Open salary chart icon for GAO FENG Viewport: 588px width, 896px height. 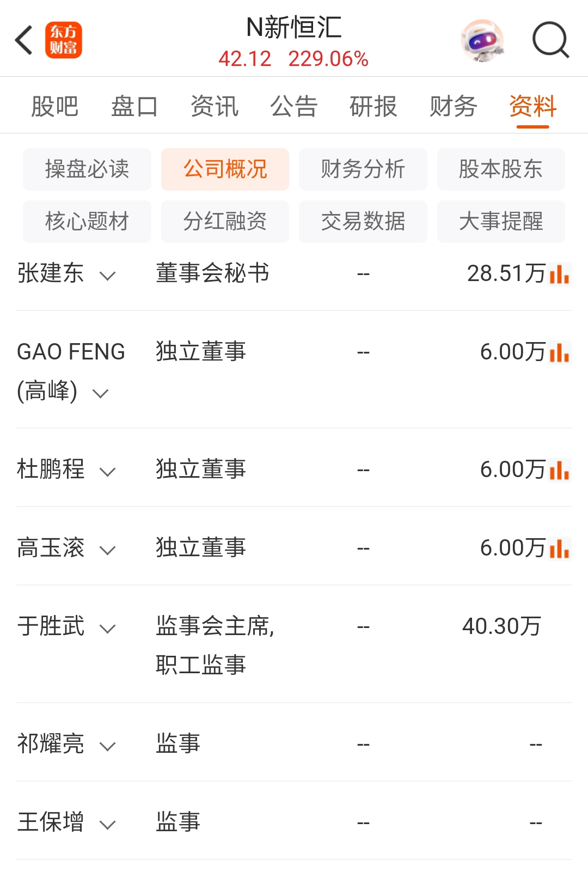(560, 352)
